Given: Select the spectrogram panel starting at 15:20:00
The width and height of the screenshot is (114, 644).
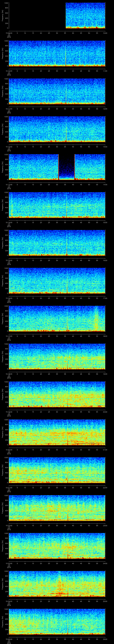Looking at the screenshot, I should tap(57, 432).
